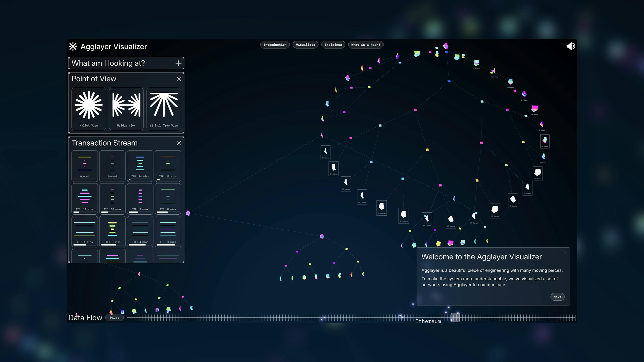
Task: Dismiss the Welcome dialog with X
Action: click(x=565, y=252)
